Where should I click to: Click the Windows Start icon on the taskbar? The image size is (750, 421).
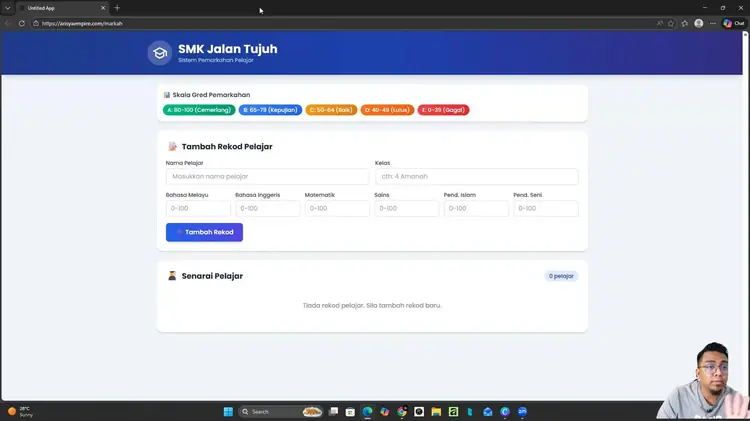pos(228,411)
